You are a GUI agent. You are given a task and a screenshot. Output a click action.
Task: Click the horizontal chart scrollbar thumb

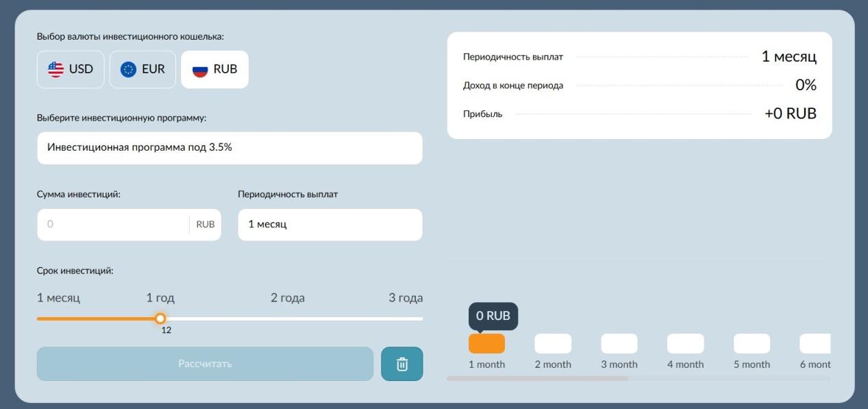tap(537, 378)
